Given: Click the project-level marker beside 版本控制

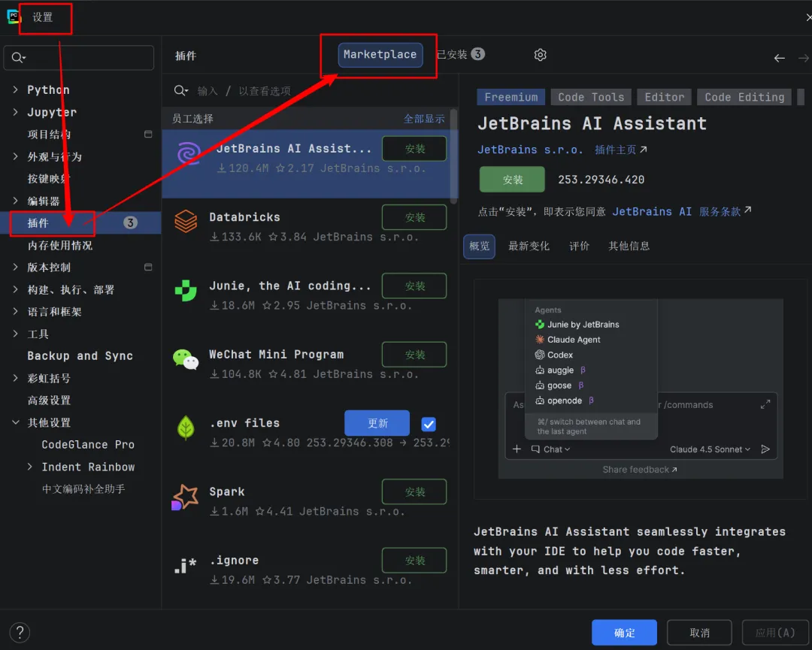Looking at the screenshot, I should 148,267.
